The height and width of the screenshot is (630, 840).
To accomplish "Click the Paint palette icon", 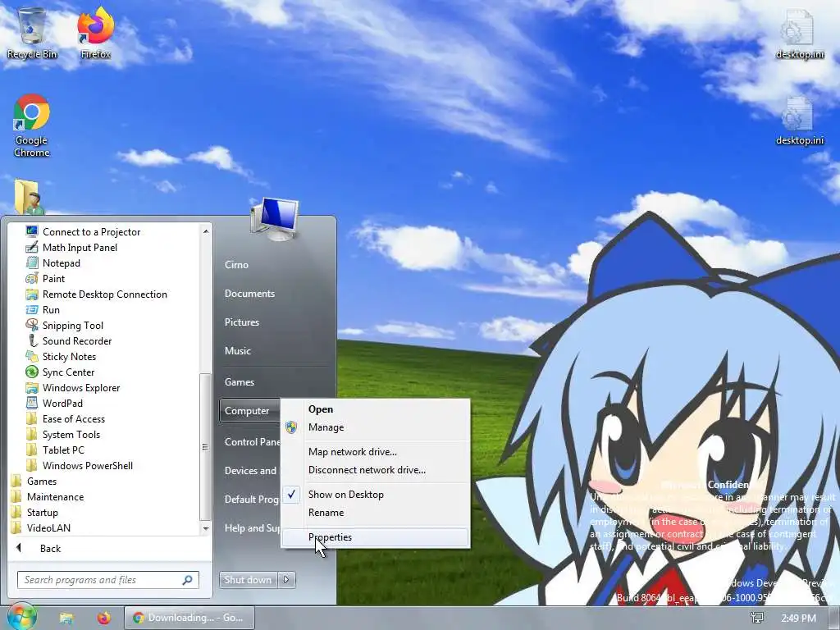I will 32,278.
